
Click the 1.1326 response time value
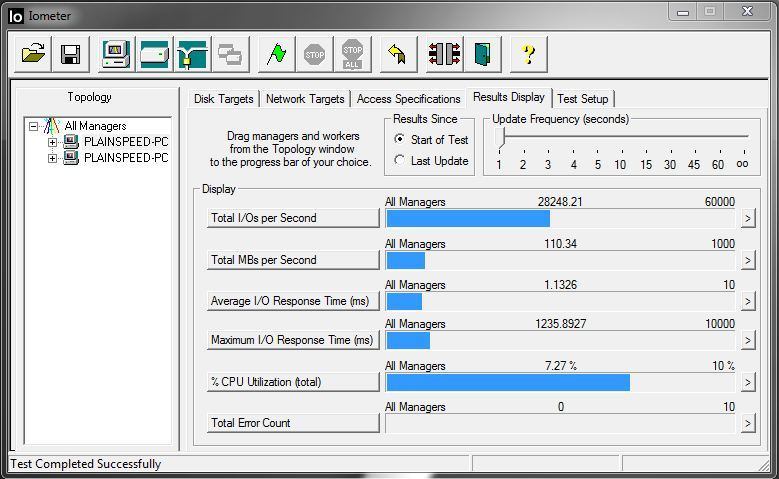(560, 285)
